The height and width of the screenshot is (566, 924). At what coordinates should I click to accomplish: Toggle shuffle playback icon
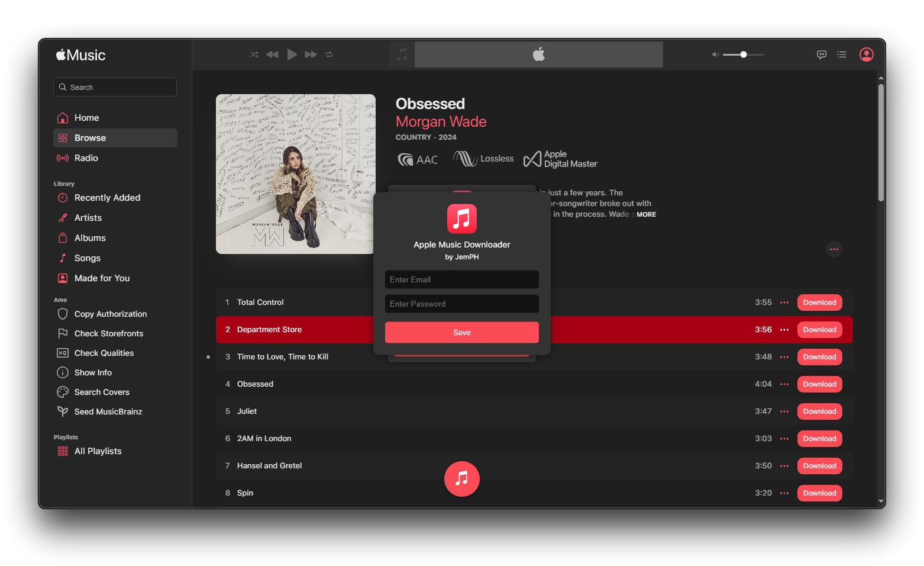tap(254, 54)
